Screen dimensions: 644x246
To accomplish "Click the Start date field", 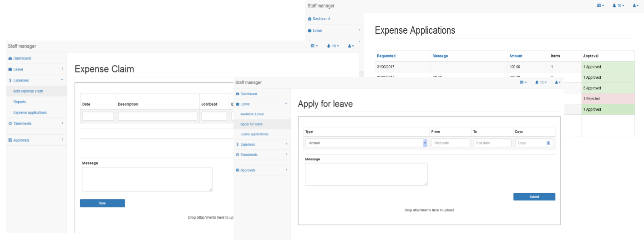I will click(450, 143).
